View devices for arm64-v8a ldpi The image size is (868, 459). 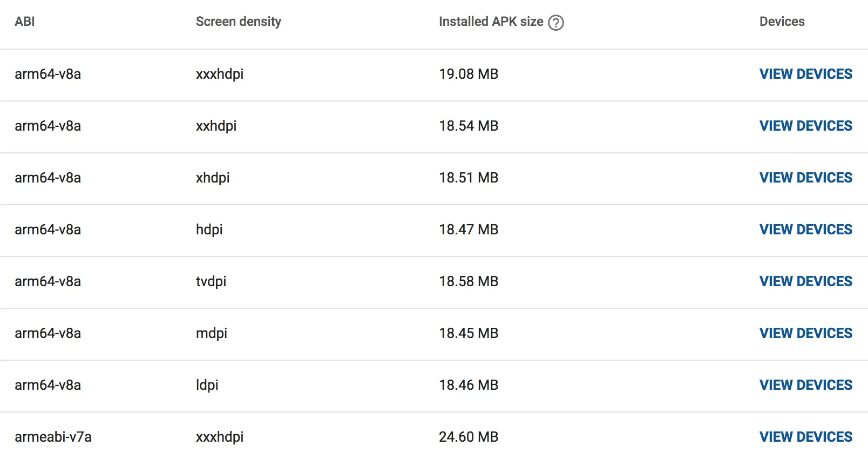tap(805, 385)
